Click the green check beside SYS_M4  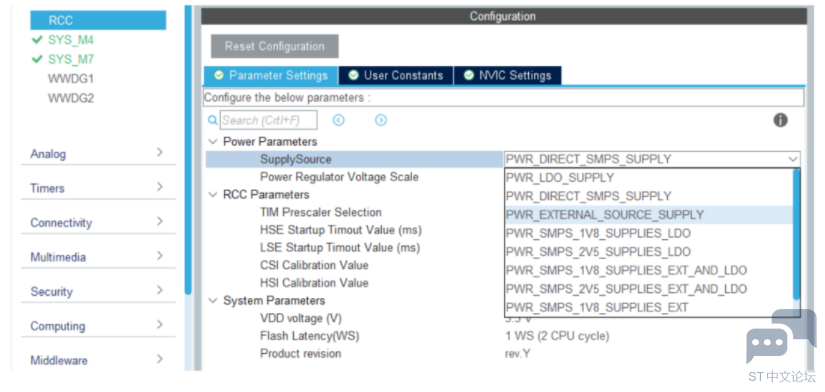pos(37,40)
